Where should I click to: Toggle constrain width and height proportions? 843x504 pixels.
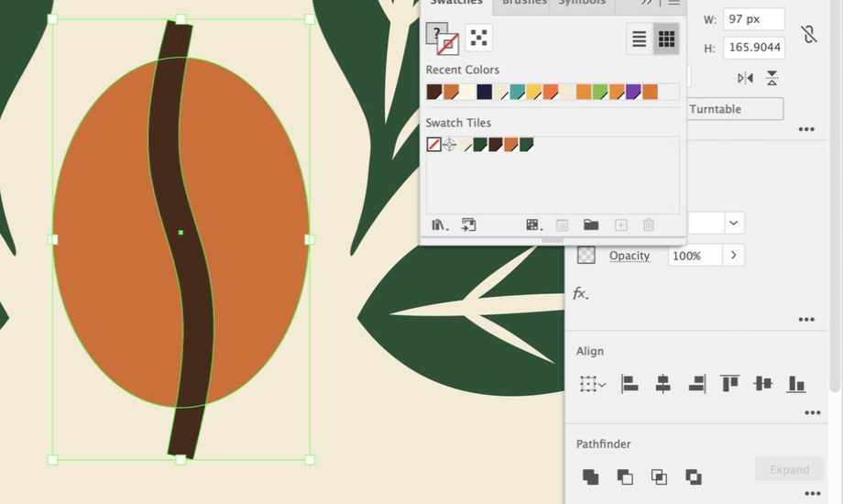[x=808, y=34]
